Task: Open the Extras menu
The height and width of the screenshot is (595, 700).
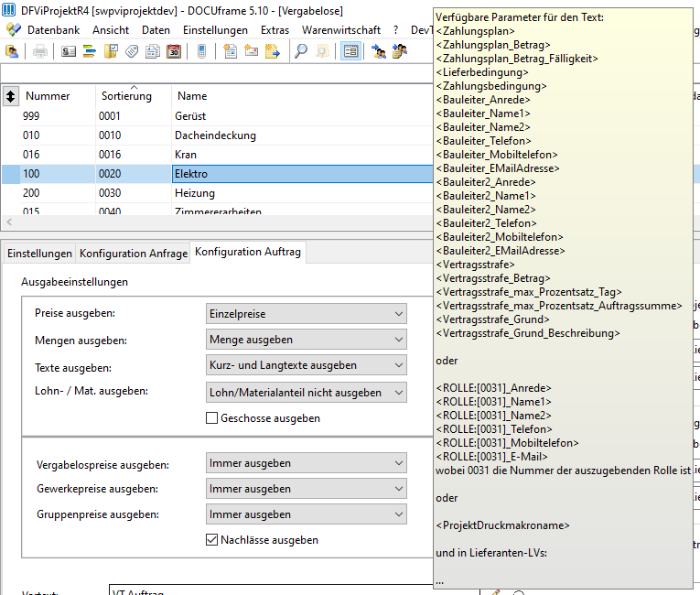Action: click(x=275, y=30)
